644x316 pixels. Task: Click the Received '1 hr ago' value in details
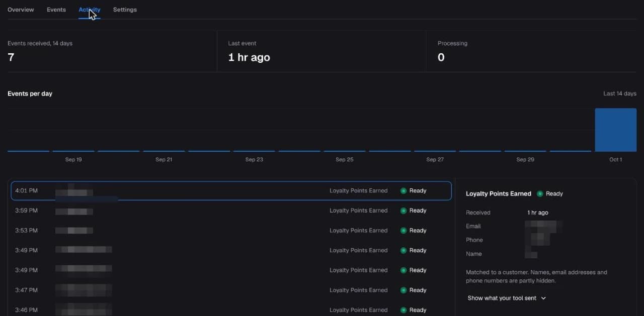pos(538,213)
